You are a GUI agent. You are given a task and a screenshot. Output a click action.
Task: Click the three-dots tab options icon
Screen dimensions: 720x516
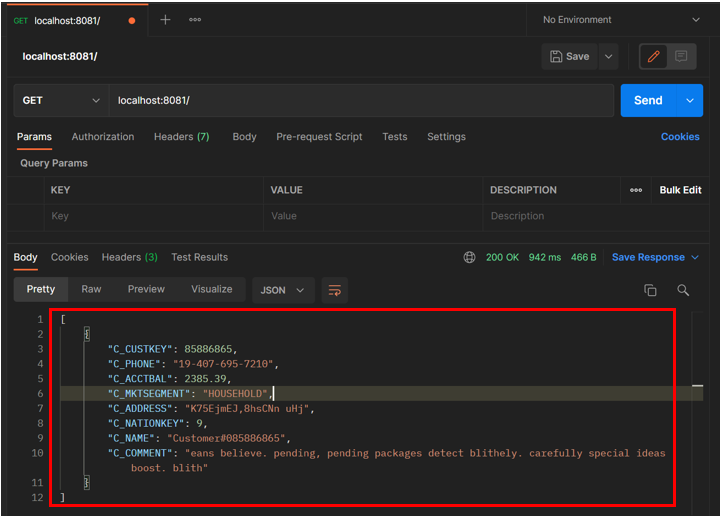194,20
